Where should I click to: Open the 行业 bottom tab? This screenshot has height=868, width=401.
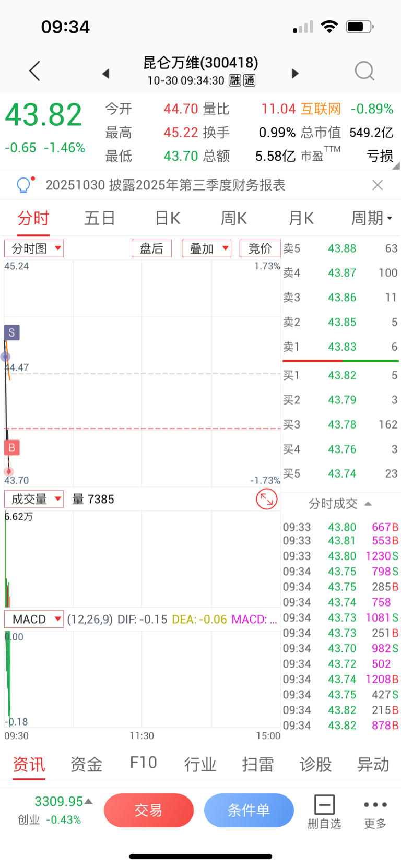pyautogui.click(x=200, y=765)
